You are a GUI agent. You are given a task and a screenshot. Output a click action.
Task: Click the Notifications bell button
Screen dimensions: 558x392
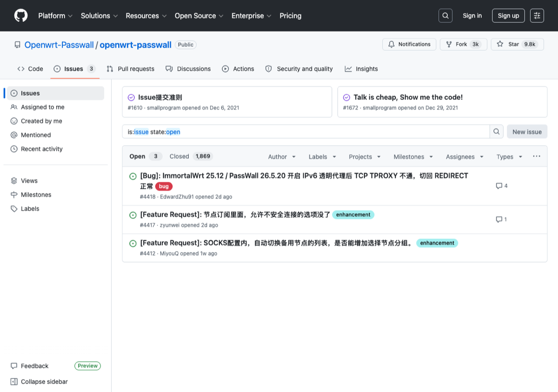[409, 44]
